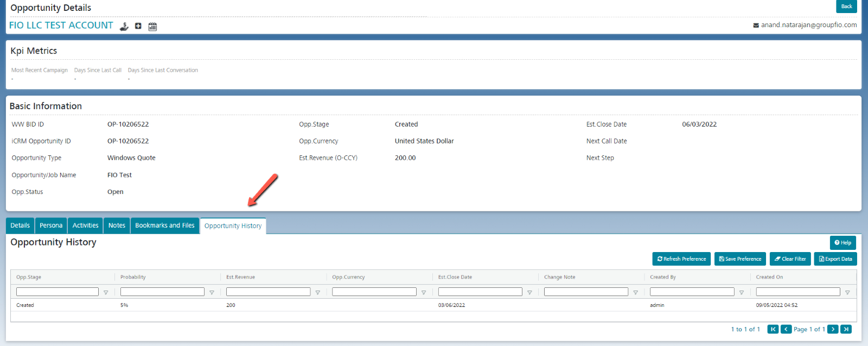Click the 'Most Recent Campaign' KPI label

click(x=40, y=70)
